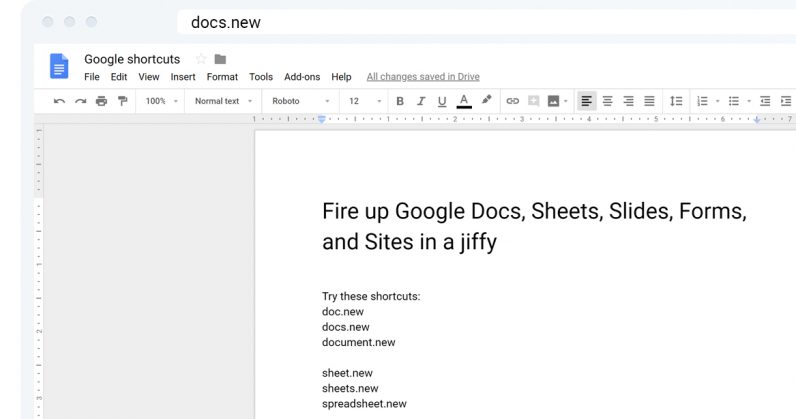796x419 pixels.
Task: Select right align
Action: pos(628,101)
